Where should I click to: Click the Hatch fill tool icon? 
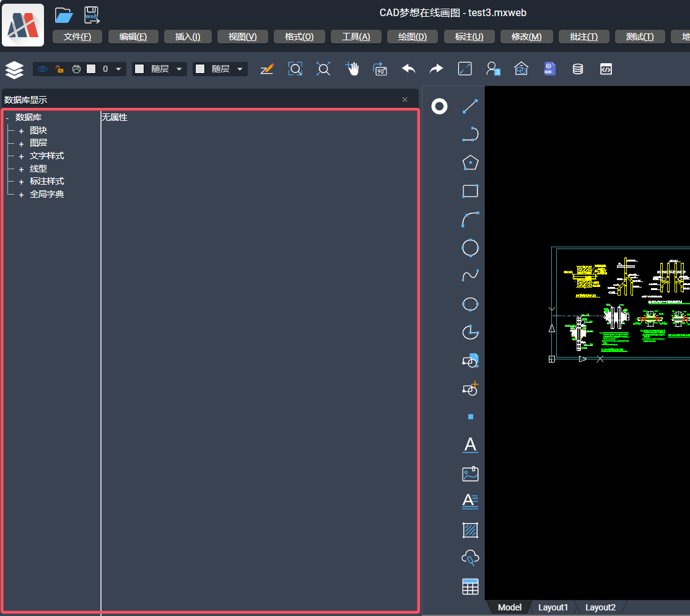[x=470, y=530]
